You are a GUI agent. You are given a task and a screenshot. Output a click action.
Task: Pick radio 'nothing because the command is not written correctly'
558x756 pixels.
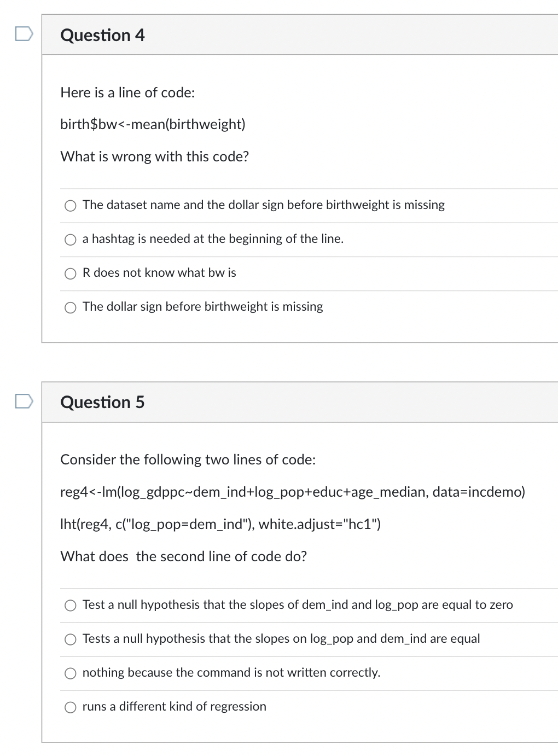(71, 673)
